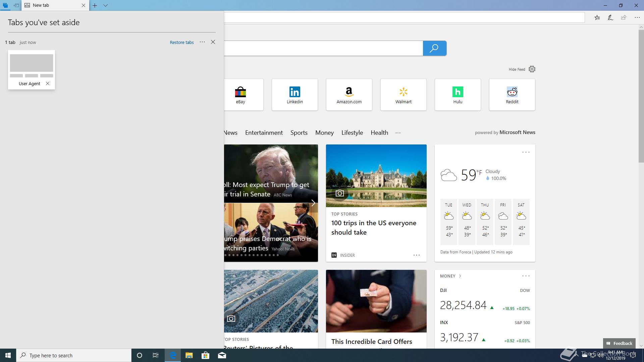Image resolution: width=644 pixels, height=362 pixels.
Task: Open Task View on taskbar
Action: click(x=156, y=355)
